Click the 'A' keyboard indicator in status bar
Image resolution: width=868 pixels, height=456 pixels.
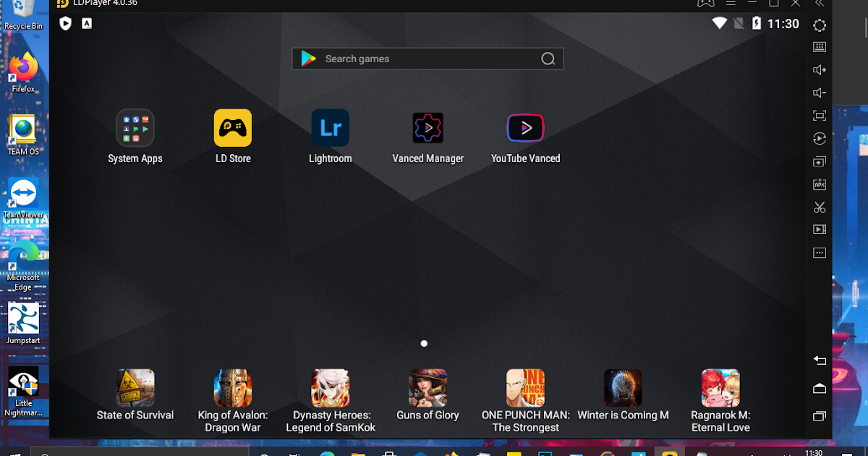point(87,24)
